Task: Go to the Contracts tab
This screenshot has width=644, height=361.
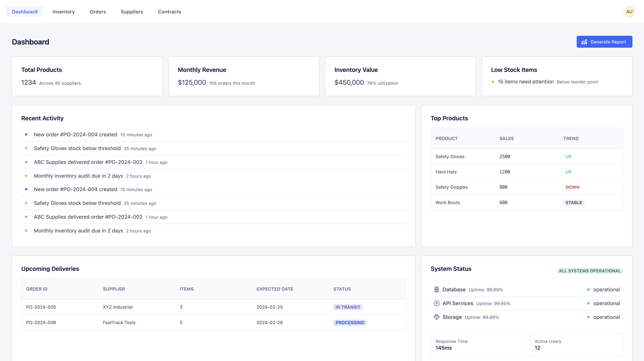Action: 169,12
